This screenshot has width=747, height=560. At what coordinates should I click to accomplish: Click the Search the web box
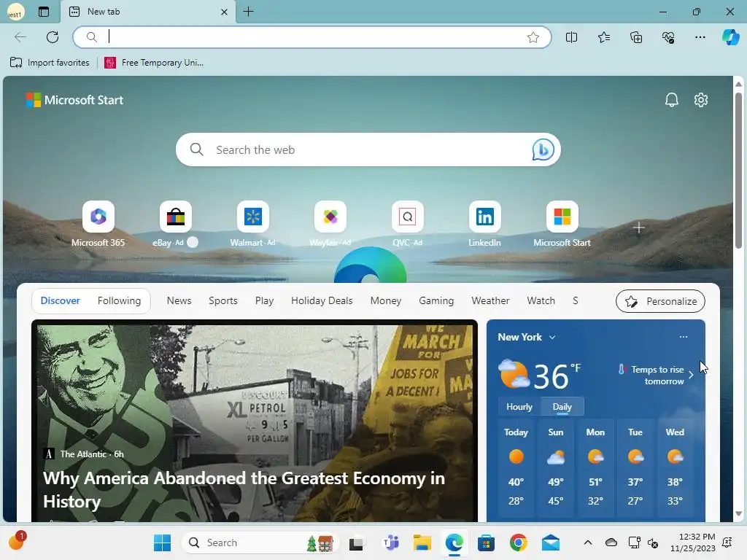pyautogui.click(x=368, y=149)
